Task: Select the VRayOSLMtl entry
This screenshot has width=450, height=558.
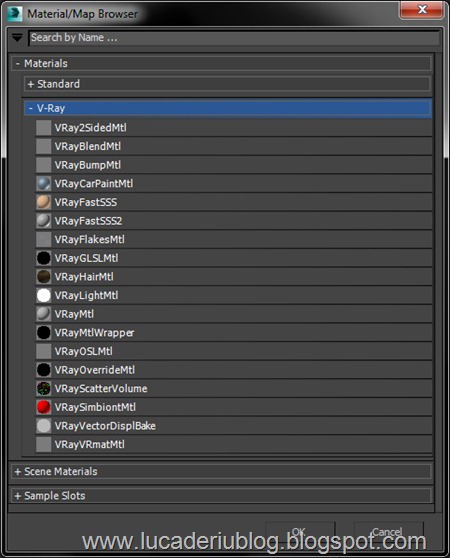Action: (x=234, y=351)
